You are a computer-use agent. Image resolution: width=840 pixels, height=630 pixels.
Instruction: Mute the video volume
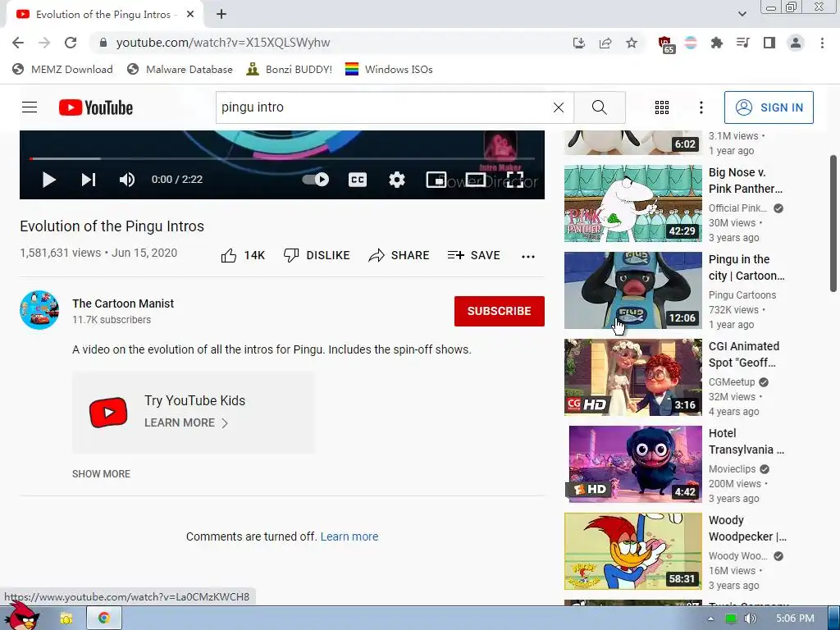click(127, 180)
